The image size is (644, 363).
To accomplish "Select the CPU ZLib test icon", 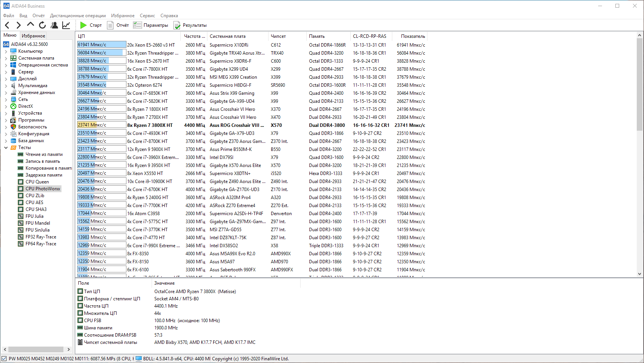I will point(21,196).
